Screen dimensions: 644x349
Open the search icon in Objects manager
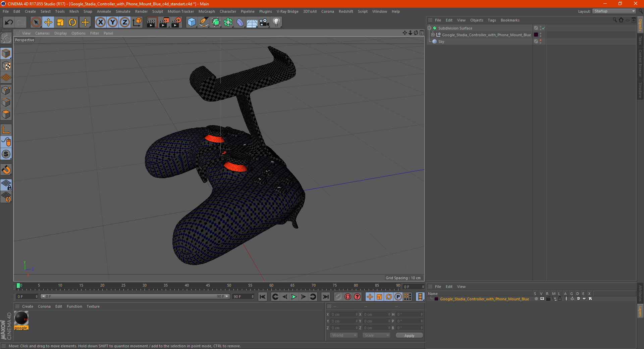[615, 20]
